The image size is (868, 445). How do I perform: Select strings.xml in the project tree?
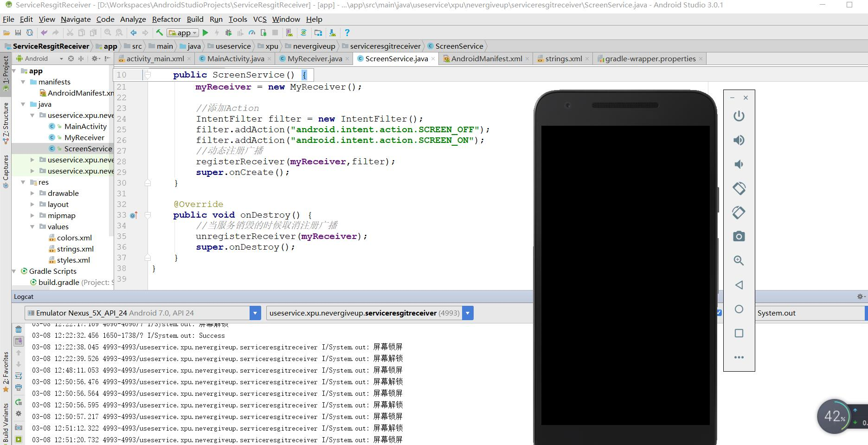pos(75,249)
